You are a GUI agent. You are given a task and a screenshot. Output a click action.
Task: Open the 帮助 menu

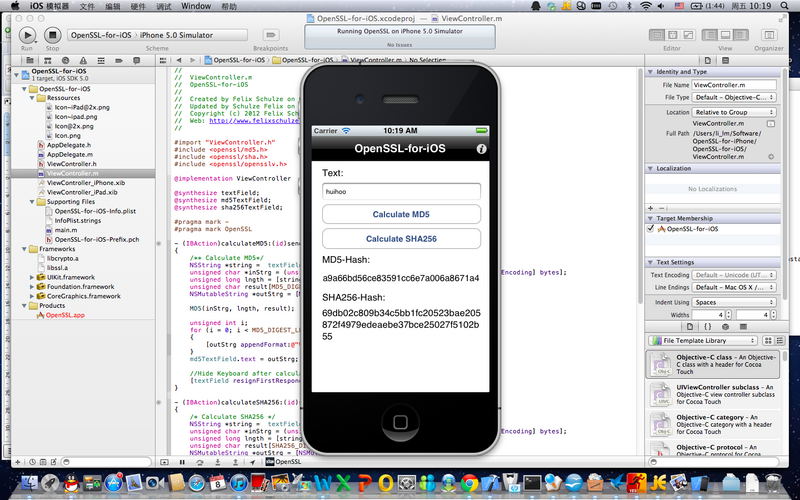coord(230,6)
